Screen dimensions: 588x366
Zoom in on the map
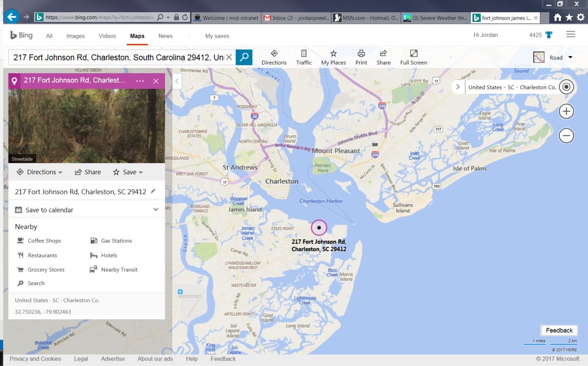(566, 111)
